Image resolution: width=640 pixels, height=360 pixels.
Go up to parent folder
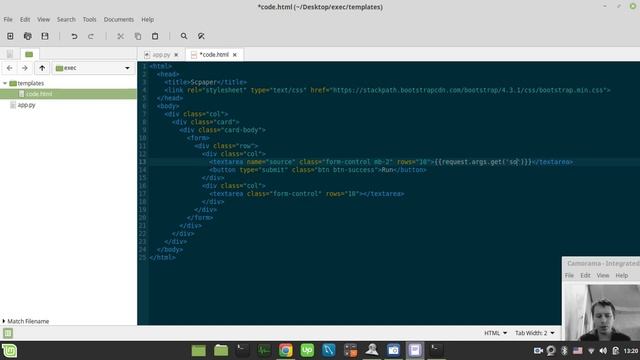coord(42,68)
